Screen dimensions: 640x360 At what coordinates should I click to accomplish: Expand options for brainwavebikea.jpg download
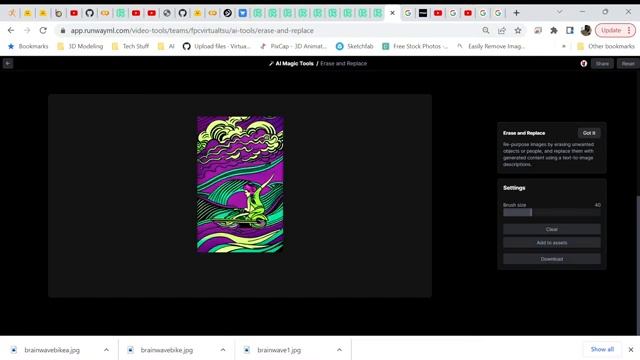pos(106,350)
